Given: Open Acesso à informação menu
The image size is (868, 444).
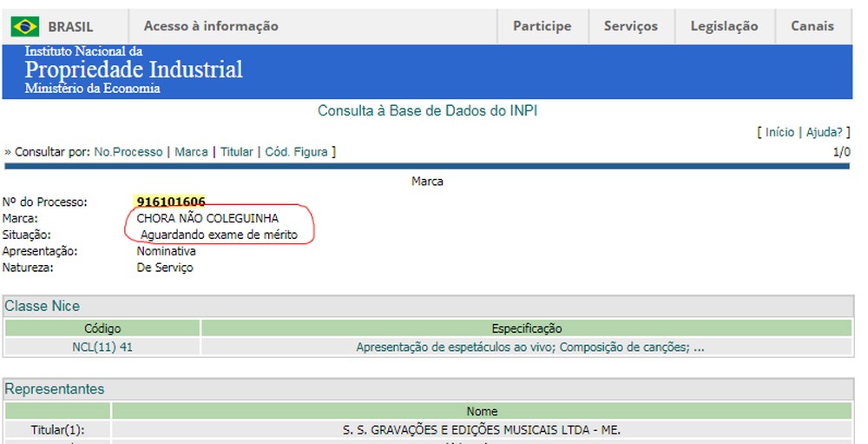Looking at the screenshot, I should (211, 26).
